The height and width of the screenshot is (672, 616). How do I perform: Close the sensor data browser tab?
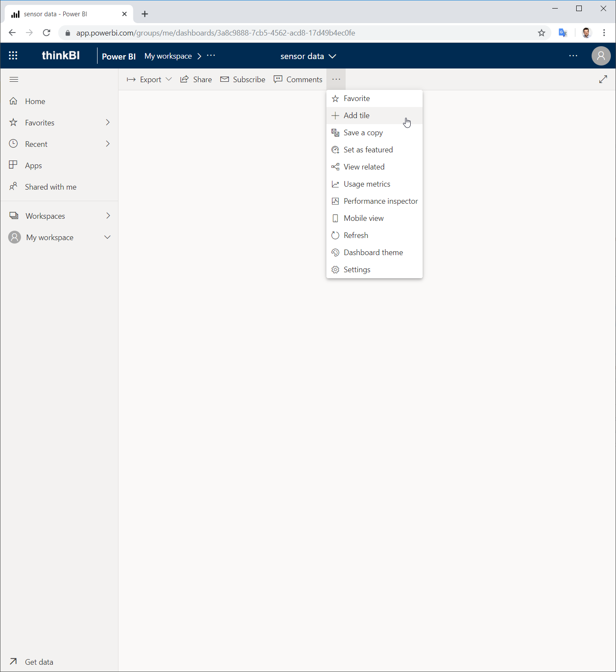124,14
